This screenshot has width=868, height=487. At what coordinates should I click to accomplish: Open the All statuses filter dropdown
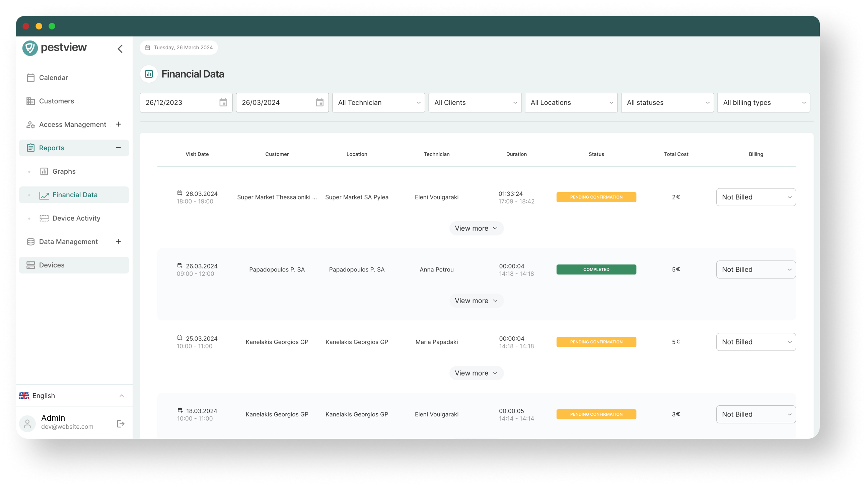pos(667,103)
